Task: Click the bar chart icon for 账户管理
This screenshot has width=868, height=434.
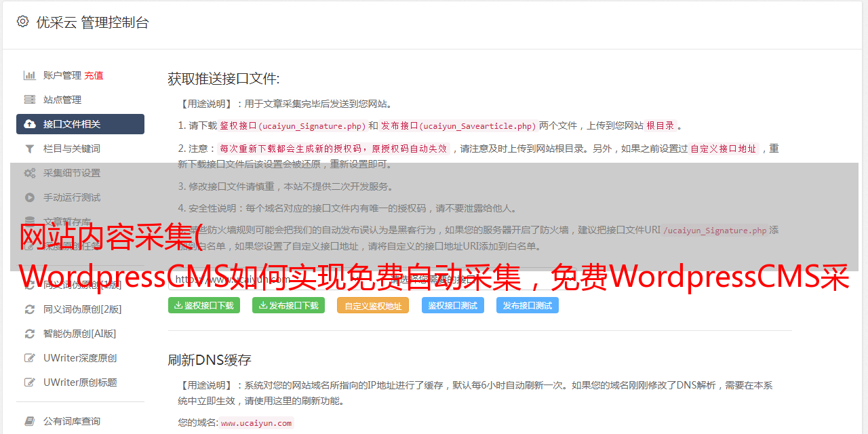Action: tap(30, 75)
